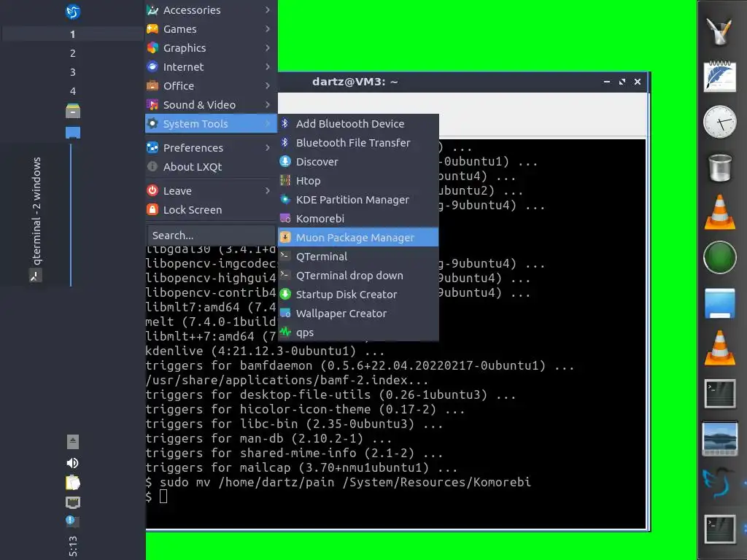
Task: Maximize the dartz@VM3 terminal window
Action: click(x=622, y=82)
